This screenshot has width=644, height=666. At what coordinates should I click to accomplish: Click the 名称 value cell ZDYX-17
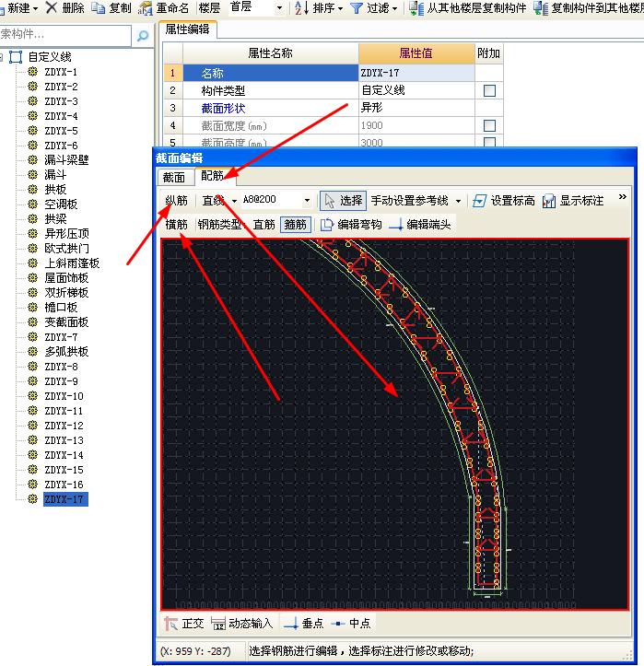(x=416, y=73)
